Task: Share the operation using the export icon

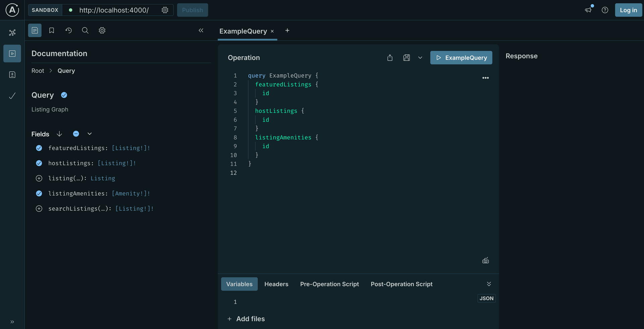Action: point(389,57)
